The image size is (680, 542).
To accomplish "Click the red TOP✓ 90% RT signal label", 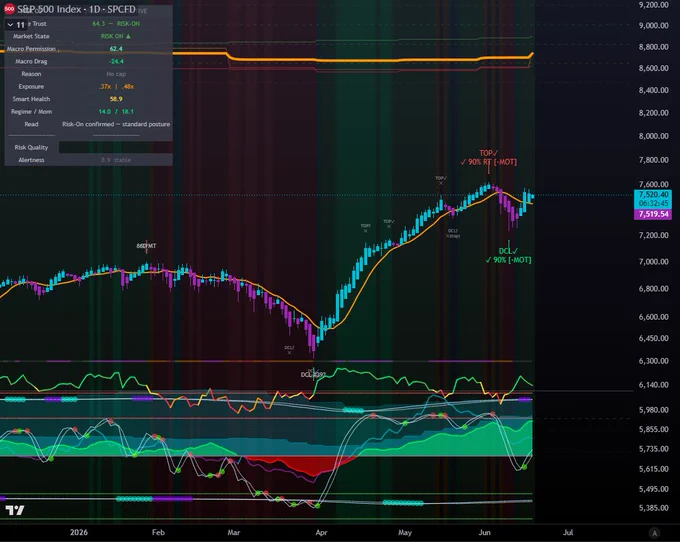I will pos(488,158).
